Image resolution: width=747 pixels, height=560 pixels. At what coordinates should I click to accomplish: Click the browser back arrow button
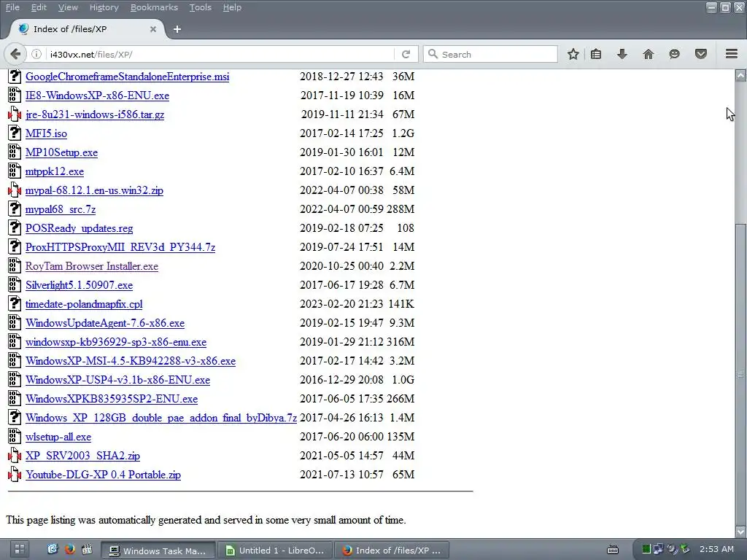[15, 54]
